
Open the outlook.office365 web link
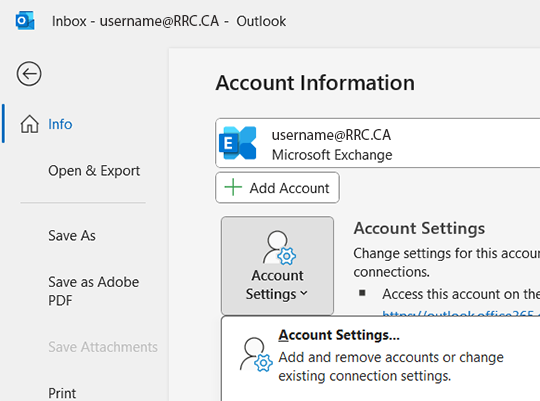click(x=461, y=313)
